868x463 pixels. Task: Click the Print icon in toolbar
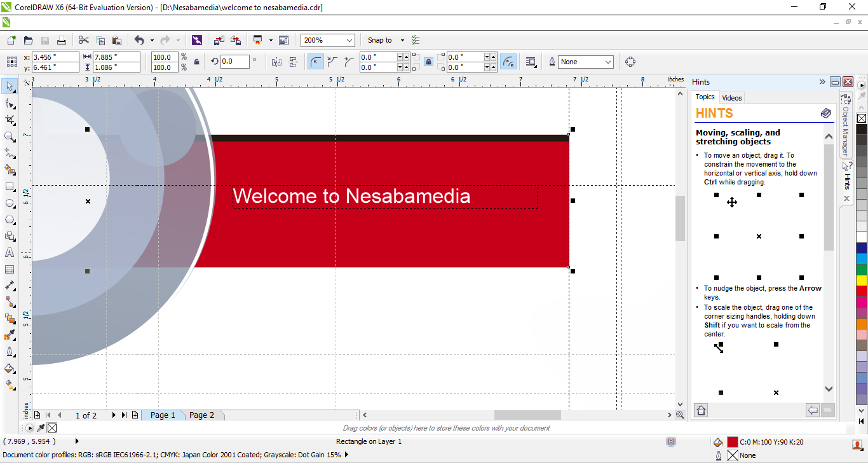tap(62, 40)
